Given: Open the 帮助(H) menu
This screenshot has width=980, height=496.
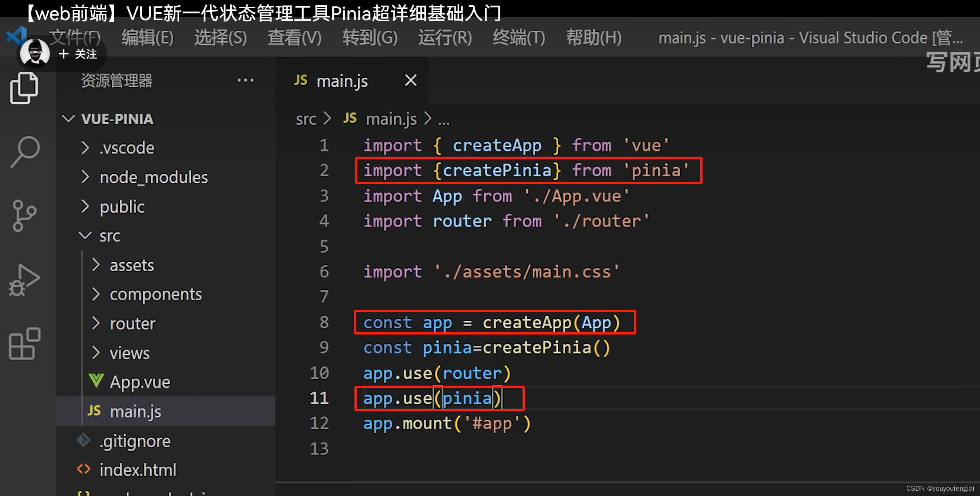Looking at the screenshot, I should 594,38.
